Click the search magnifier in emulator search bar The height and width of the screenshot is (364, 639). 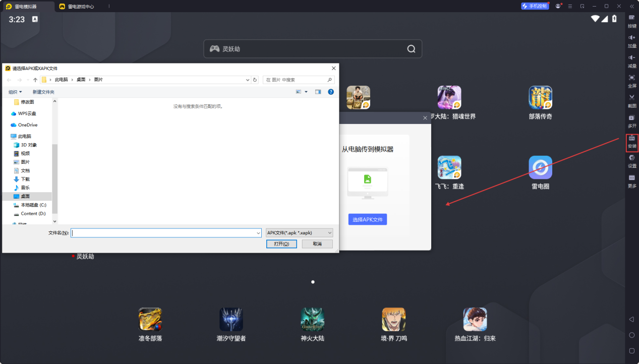coord(411,49)
